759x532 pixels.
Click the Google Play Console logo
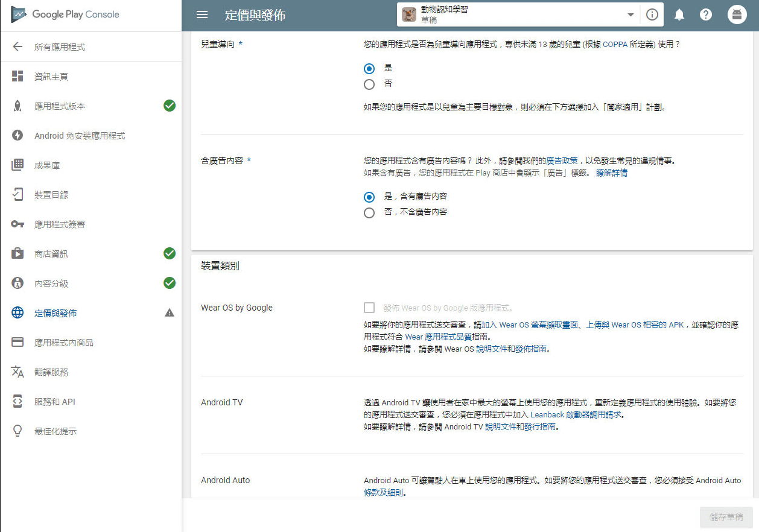(65, 14)
